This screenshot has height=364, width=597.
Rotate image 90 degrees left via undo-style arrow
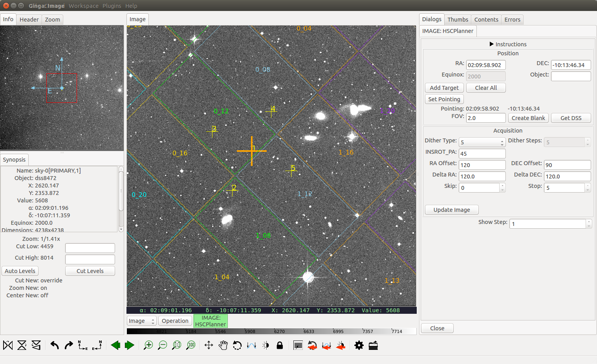click(55, 345)
